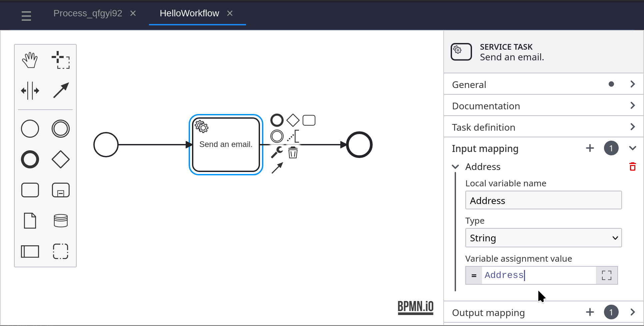644x326 pixels.
Task: Expand the Output mapping section
Action: pyautogui.click(x=632, y=312)
